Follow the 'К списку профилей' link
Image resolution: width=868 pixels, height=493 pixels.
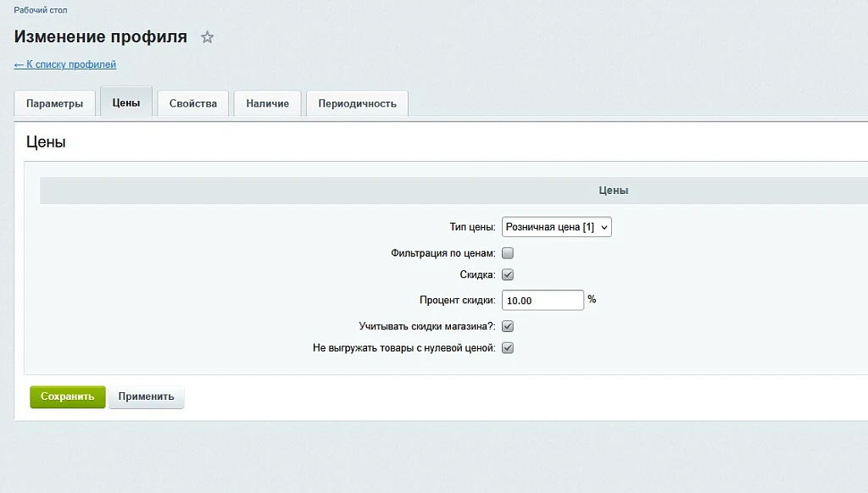(x=64, y=64)
